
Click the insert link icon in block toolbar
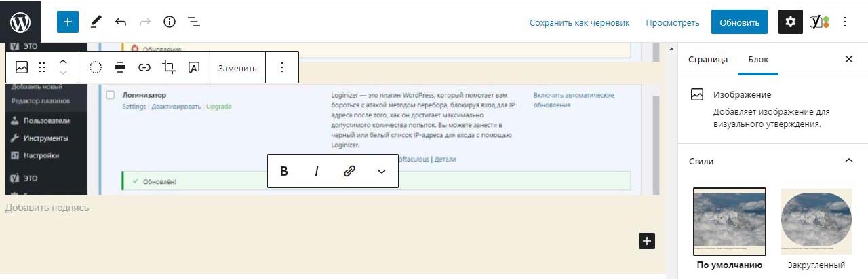[144, 67]
